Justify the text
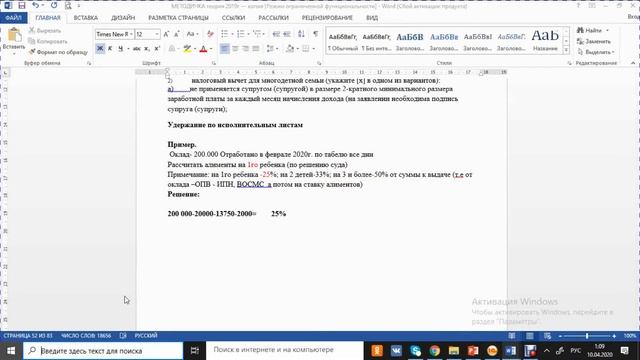 tap(256, 49)
